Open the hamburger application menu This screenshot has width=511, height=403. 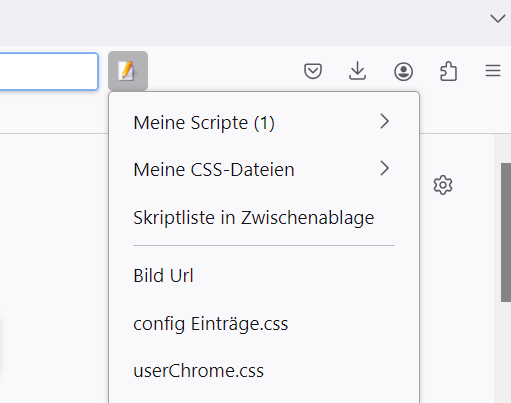coord(493,71)
